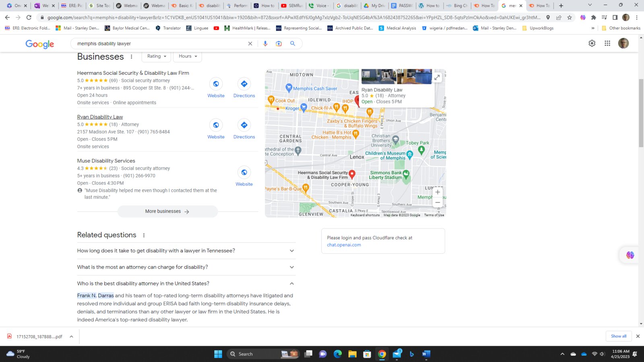Expand the map to full view
This screenshot has height=362, width=644.
pos(437,77)
